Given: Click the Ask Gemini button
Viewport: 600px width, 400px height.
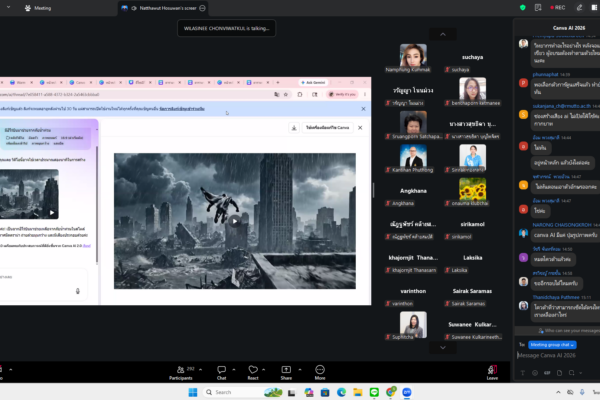Looking at the screenshot, I should click(313, 82).
